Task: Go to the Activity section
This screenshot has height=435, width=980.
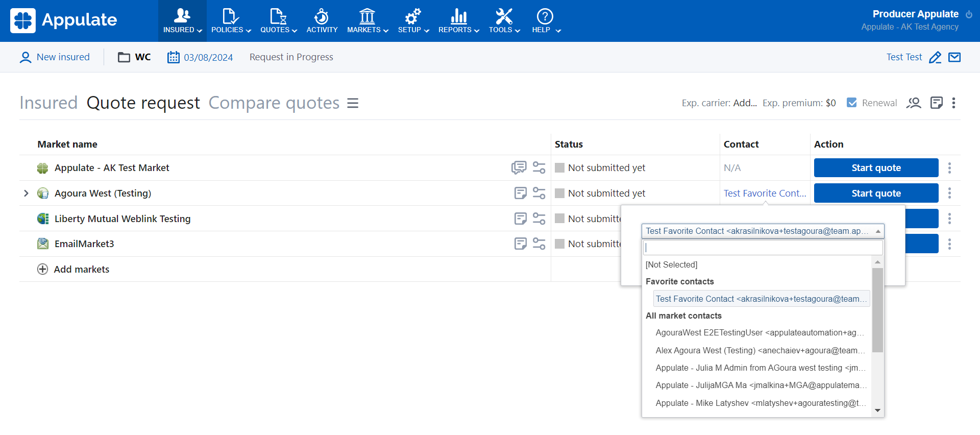Action: tap(322, 21)
